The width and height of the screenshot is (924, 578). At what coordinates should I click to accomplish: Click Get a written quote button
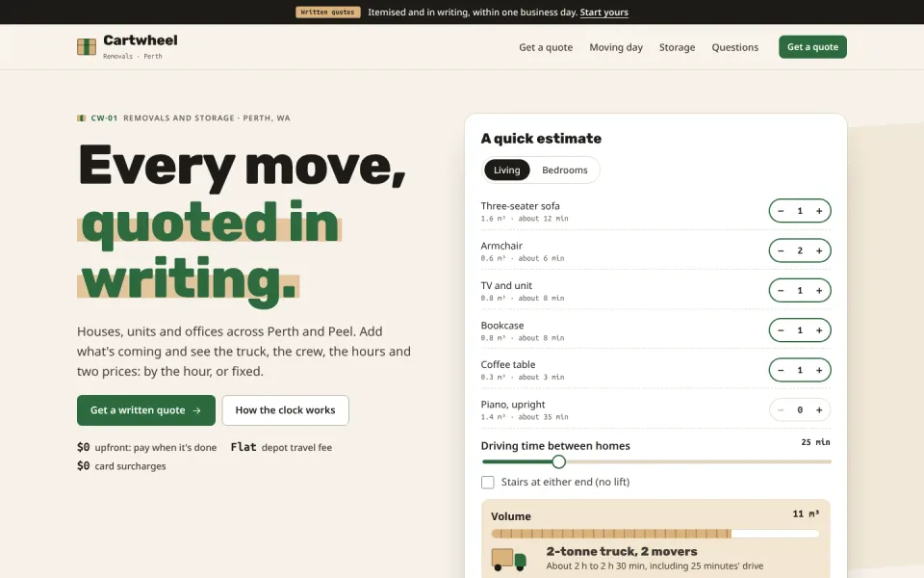[146, 410]
